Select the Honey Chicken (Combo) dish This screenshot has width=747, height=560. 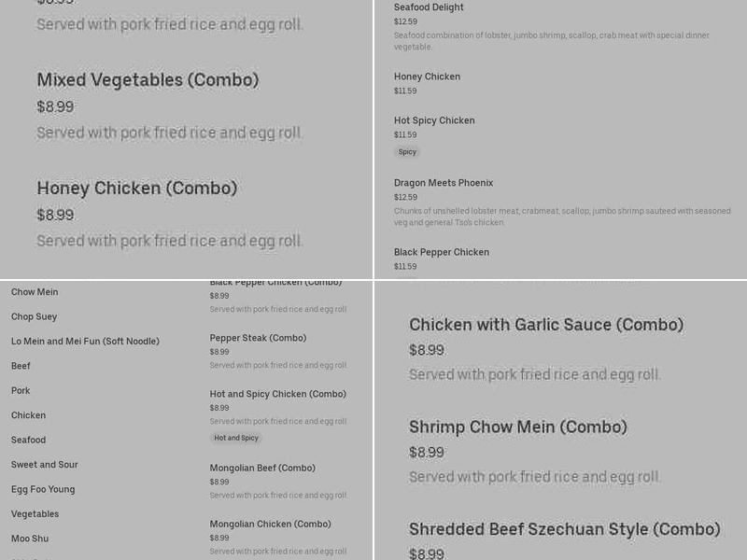click(137, 189)
